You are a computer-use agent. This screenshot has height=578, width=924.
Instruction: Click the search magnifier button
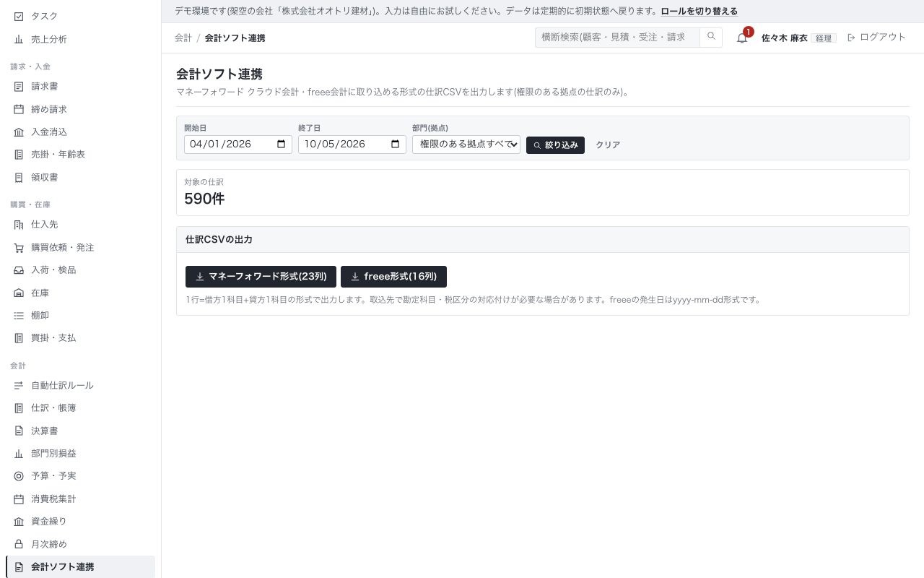[711, 38]
